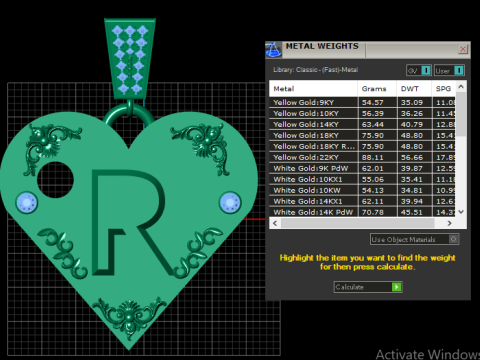Close the Metal Weights panel
The height and width of the screenshot is (360, 480).
click(463, 49)
